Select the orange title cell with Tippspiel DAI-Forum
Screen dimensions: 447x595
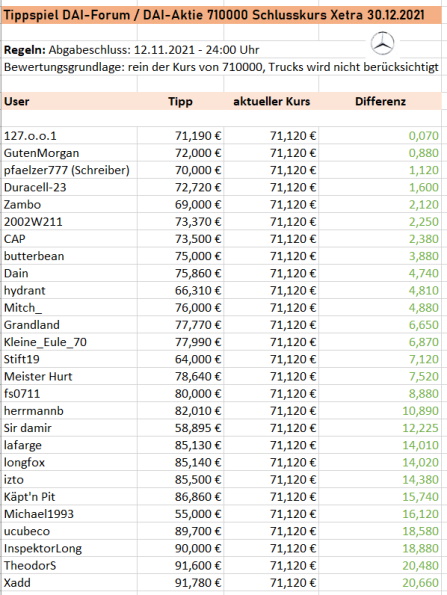click(222, 15)
